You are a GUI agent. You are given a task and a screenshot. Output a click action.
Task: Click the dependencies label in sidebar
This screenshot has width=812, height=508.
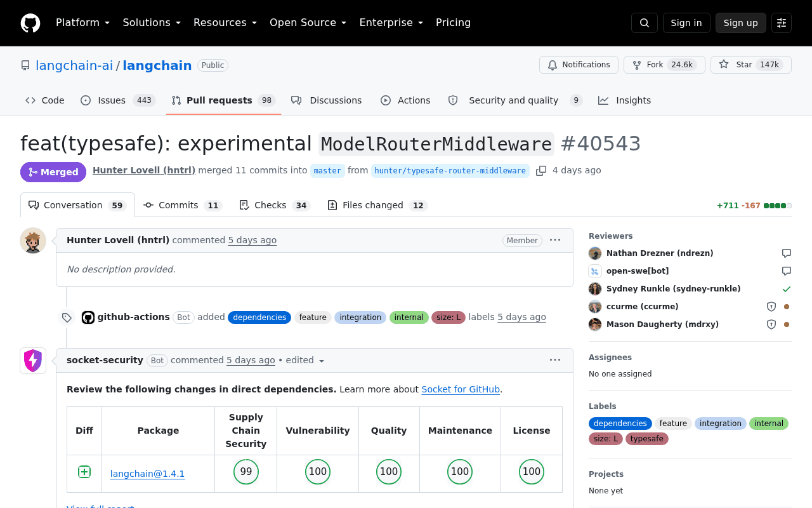(620, 424)
